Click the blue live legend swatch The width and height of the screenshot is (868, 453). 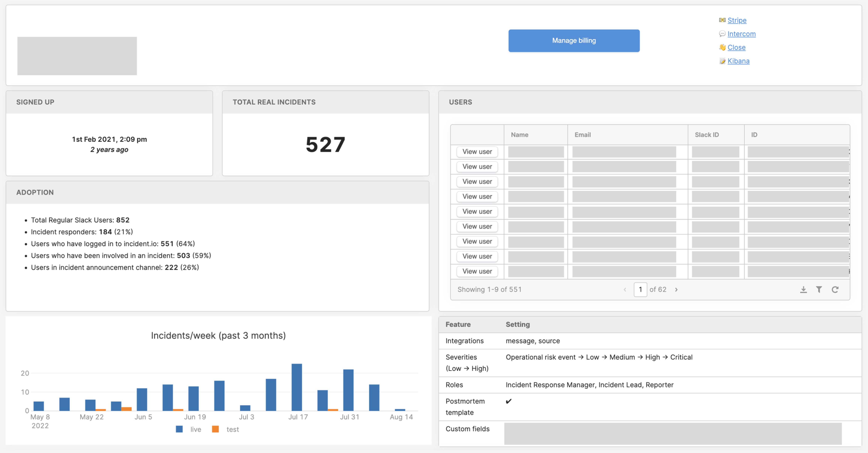tap(179, 429)
